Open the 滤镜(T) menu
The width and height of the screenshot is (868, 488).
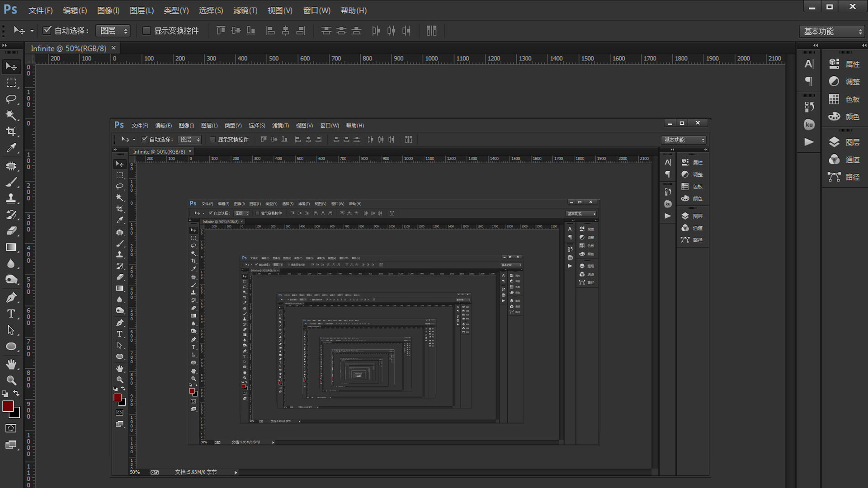coord(245,10)
